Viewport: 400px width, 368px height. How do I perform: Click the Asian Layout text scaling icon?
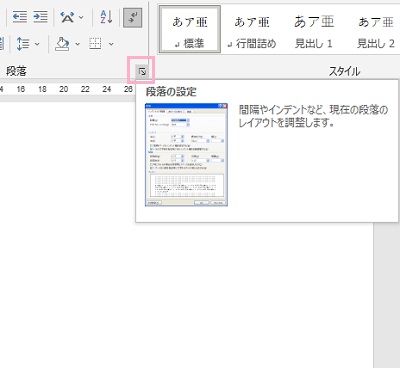point(67,17)
